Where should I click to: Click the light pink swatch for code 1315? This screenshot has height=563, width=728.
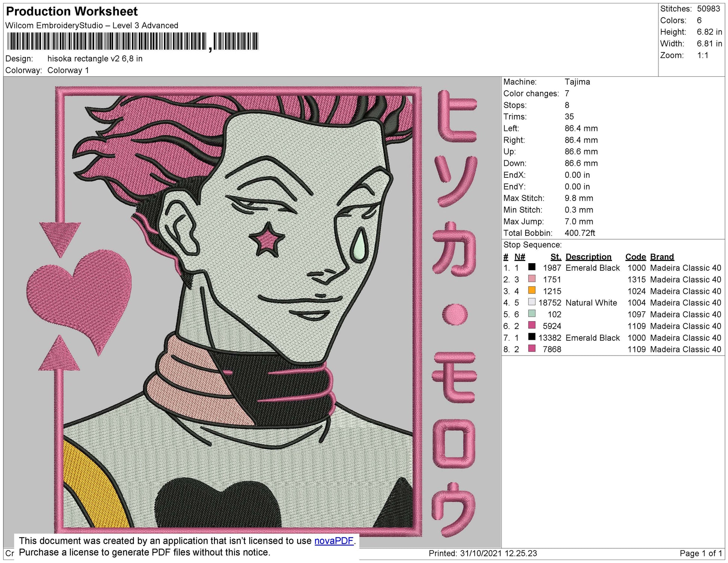532,279
